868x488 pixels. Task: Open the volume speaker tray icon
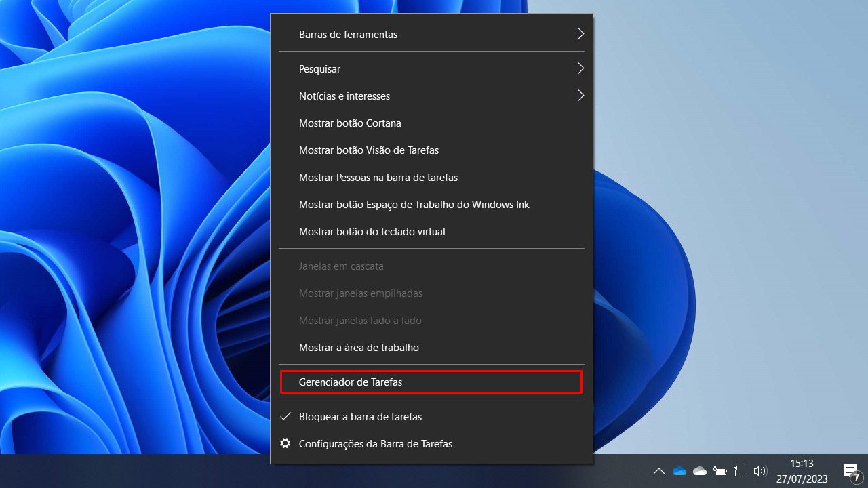click(x=760, y=471)
